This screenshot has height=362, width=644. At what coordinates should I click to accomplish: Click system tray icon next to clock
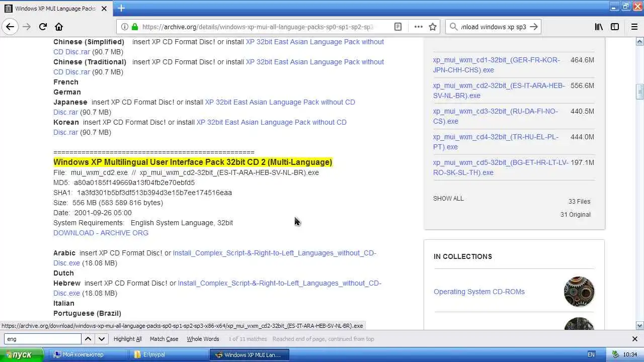point(615,354)
